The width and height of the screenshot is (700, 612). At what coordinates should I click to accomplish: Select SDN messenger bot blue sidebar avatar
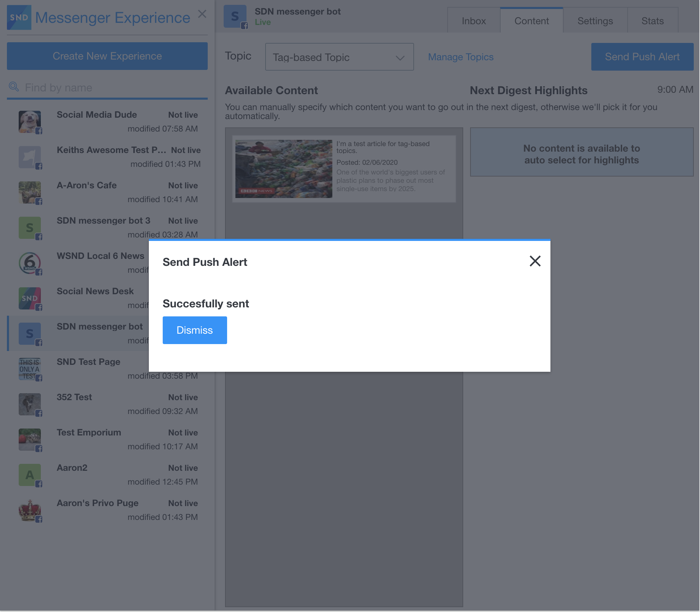tap(30, 334)
